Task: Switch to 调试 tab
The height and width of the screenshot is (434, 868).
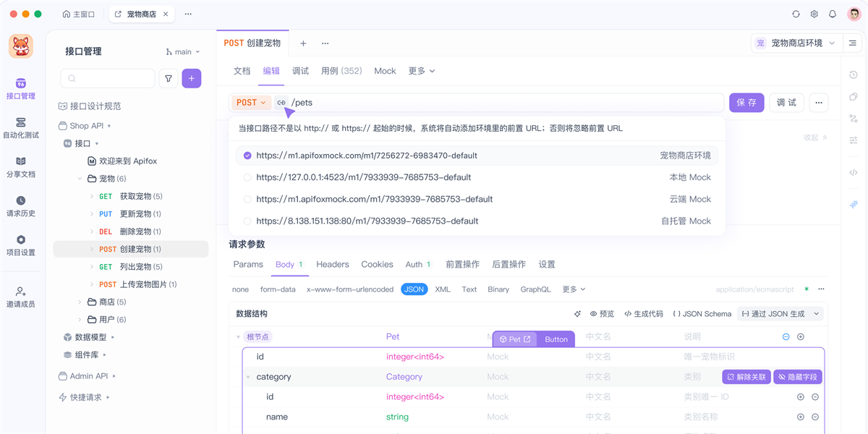Action: coord(300,71)
